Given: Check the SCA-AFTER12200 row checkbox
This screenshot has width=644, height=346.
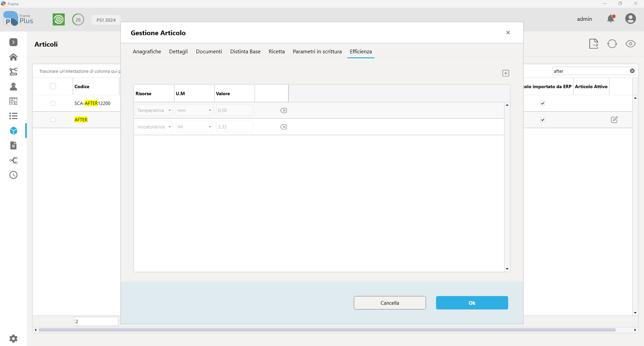Looking at the screenshot, I should (53, 103).
